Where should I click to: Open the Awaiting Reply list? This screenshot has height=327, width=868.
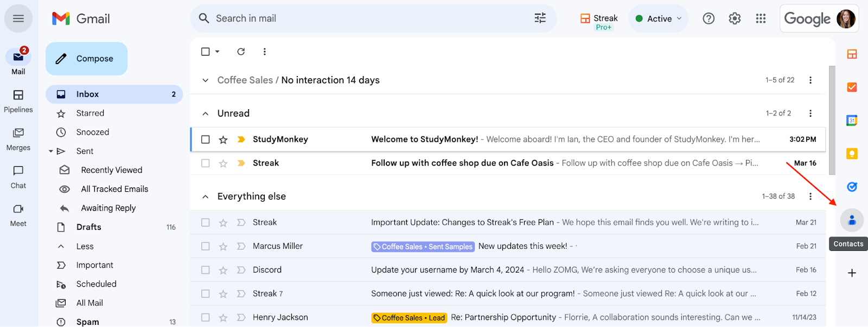click(x=108, y=208)
